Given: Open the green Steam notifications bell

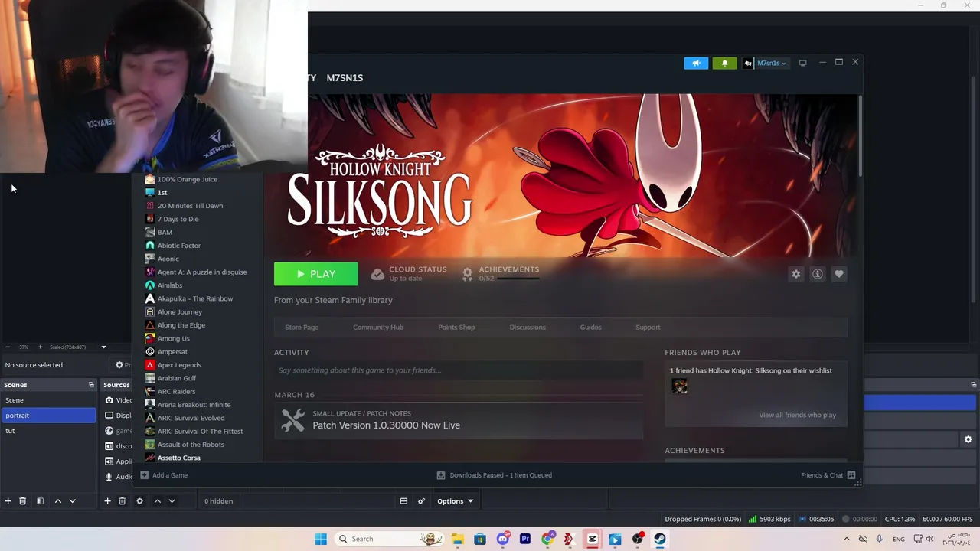Looking at the screenshot, I should [x=724, y=63].
